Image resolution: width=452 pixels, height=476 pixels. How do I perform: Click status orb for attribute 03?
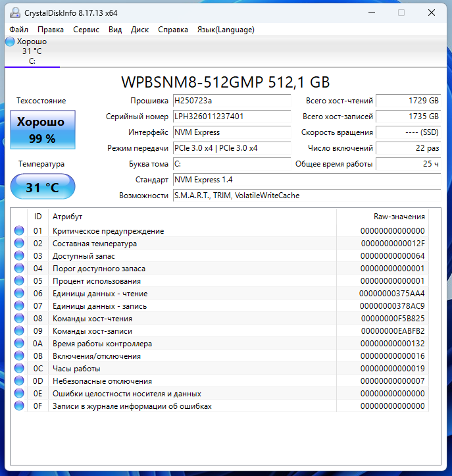tap(19, 255)
